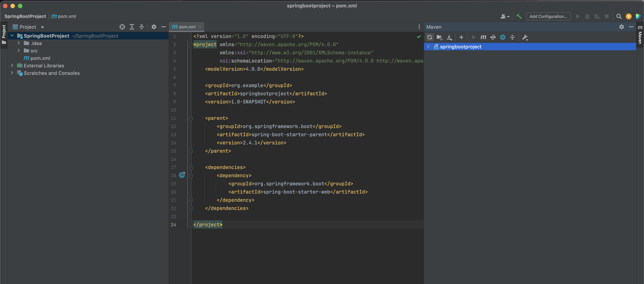Expand all in Project panel
The height and width of the screenshot is (284, 644).
[x=132, y=27]
